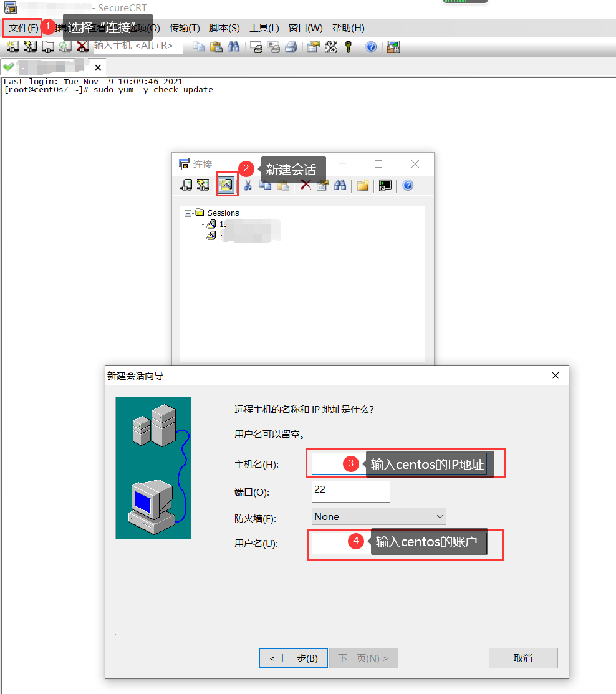Click the Print Screen icon in main toolbar
This screenshot has height=694, width=616.
pyautogui.click(x=256, y=47)
